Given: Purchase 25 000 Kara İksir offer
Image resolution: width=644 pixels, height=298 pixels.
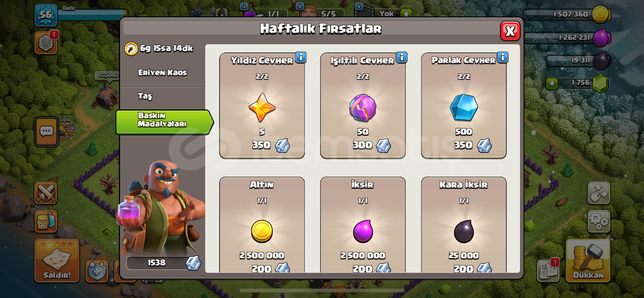Looking at the screenshot, I should (464, 225).
